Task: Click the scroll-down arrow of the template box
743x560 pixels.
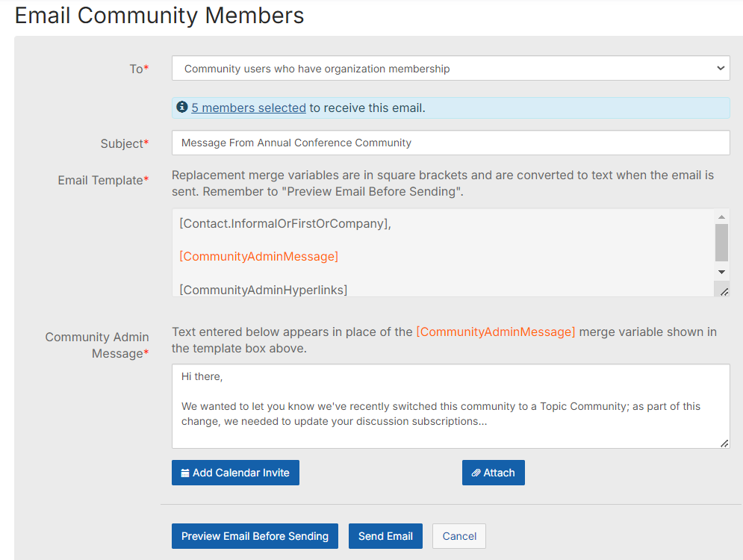Action: tap(721, 271)
